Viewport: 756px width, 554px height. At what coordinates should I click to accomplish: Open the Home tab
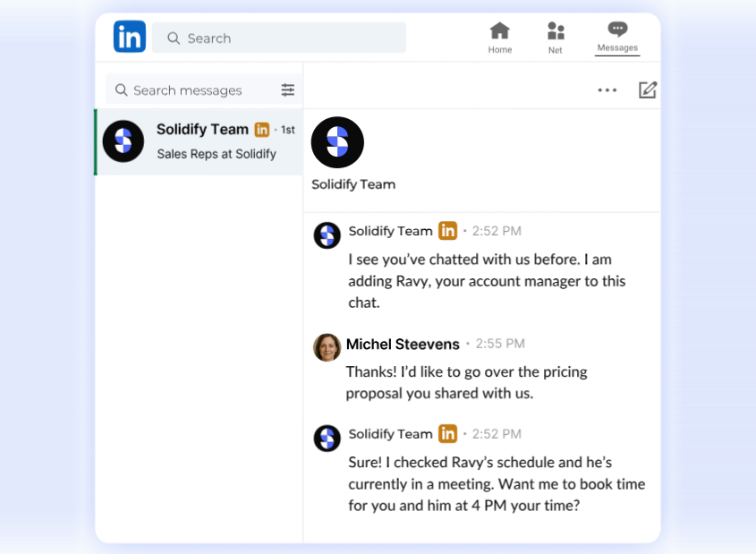tap(499, 38)
